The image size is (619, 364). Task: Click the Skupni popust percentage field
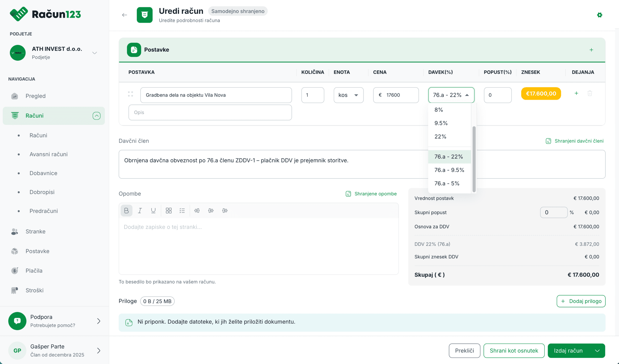click(553, 212)
